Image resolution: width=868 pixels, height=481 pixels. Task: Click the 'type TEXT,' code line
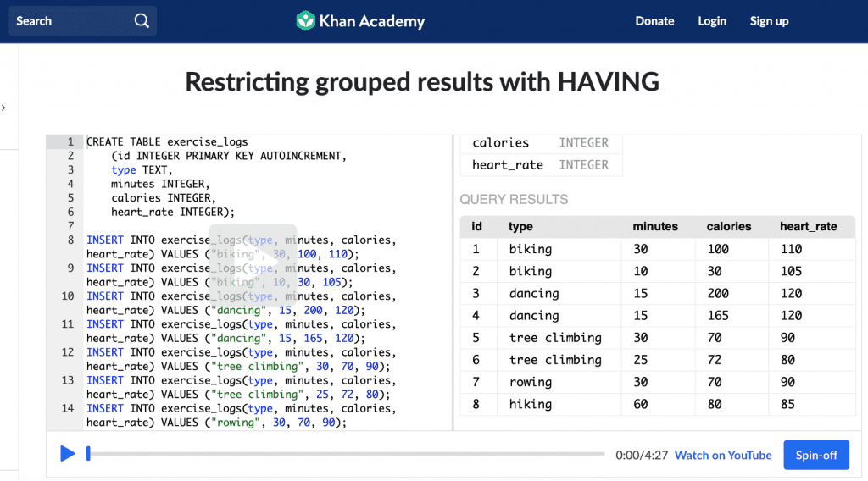coord(142,170)
